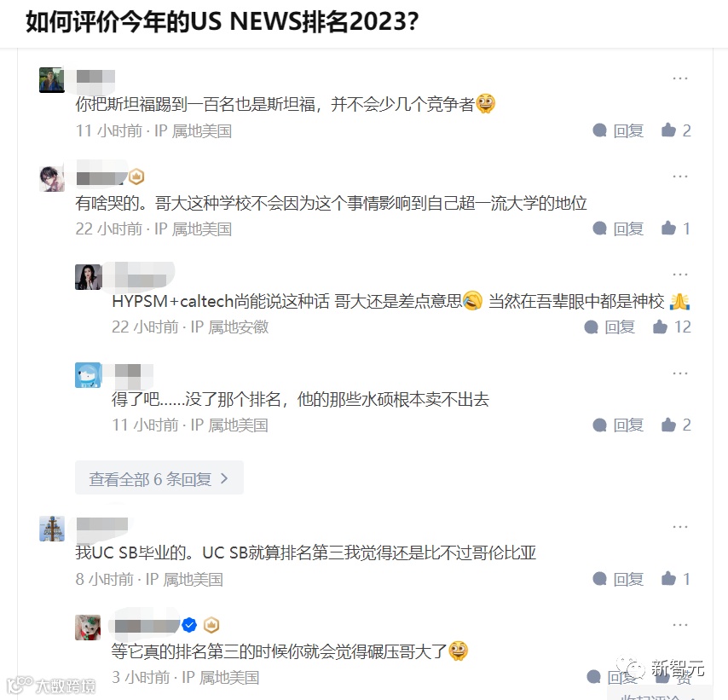This screenshot has width=728, height=700.
Task: Click the chevron arrow beside 查看全部 6 条回复
Action: (x=225, y=478)
